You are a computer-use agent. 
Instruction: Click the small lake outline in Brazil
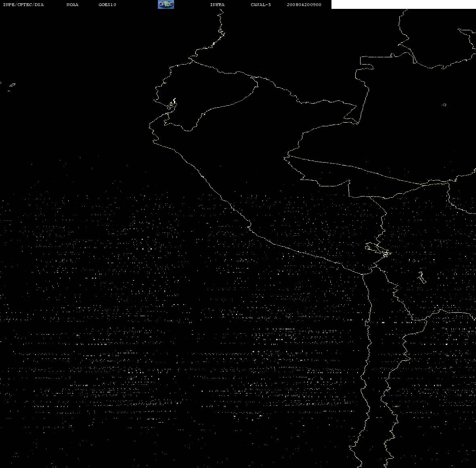tap(444, 104)
